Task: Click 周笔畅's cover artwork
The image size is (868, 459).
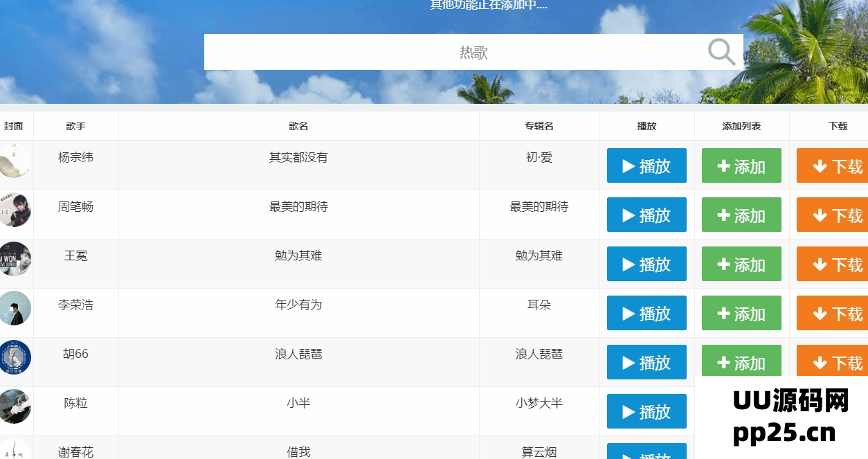Action: [x=14, y=210]
